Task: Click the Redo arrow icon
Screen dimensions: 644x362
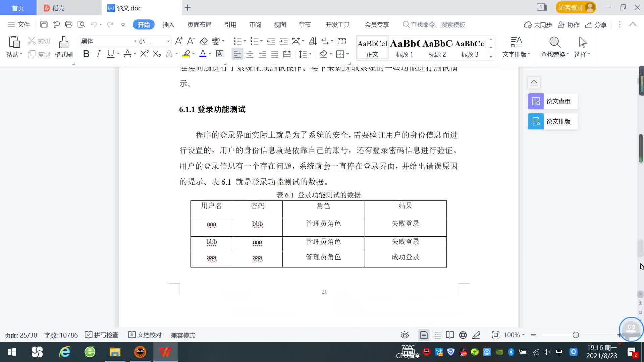Action: pos(110,24)
